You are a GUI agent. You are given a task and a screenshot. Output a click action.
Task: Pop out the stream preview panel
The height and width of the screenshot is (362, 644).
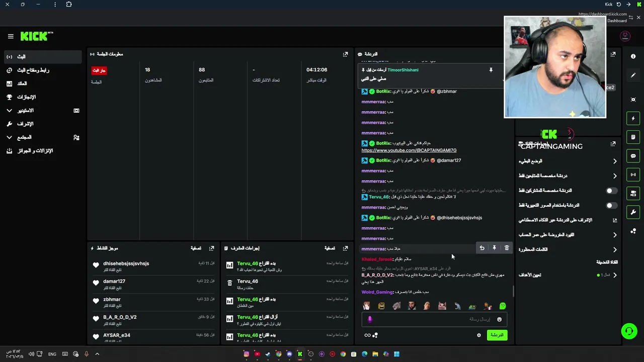[x=613, y=54]
